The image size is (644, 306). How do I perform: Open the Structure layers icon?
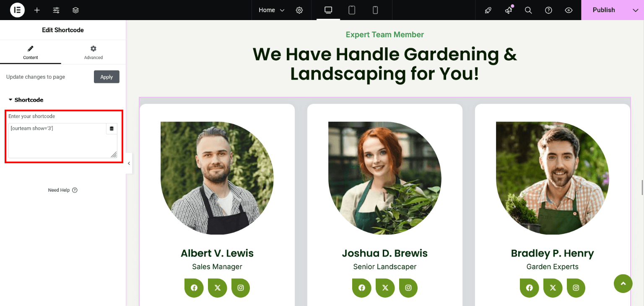click(x=75, y=10)
